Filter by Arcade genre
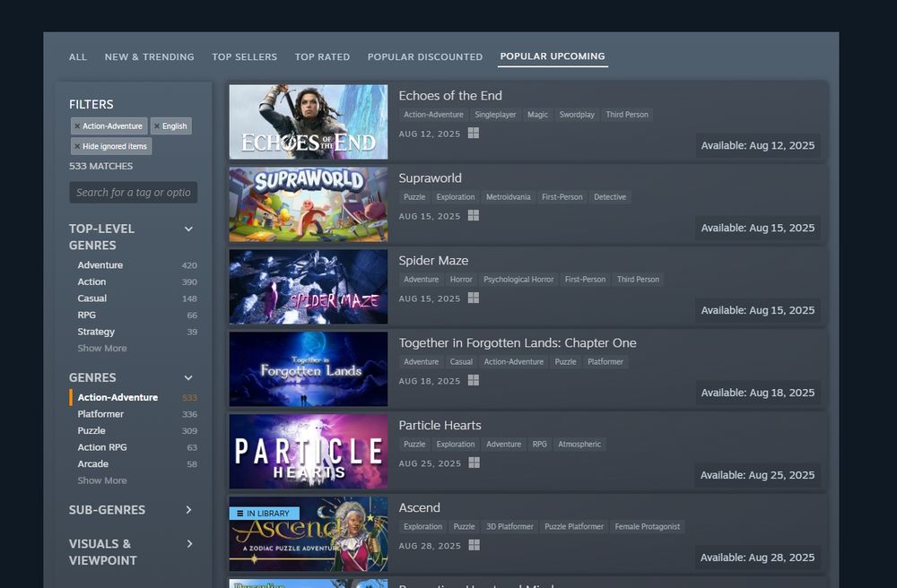Screen dimensions: 897x588 click(x=92, y=464)
